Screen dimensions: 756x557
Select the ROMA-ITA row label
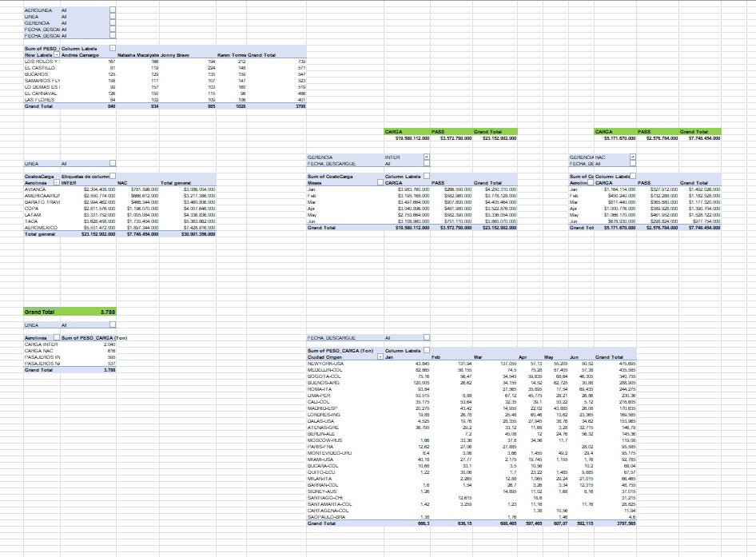pos(320,388)
